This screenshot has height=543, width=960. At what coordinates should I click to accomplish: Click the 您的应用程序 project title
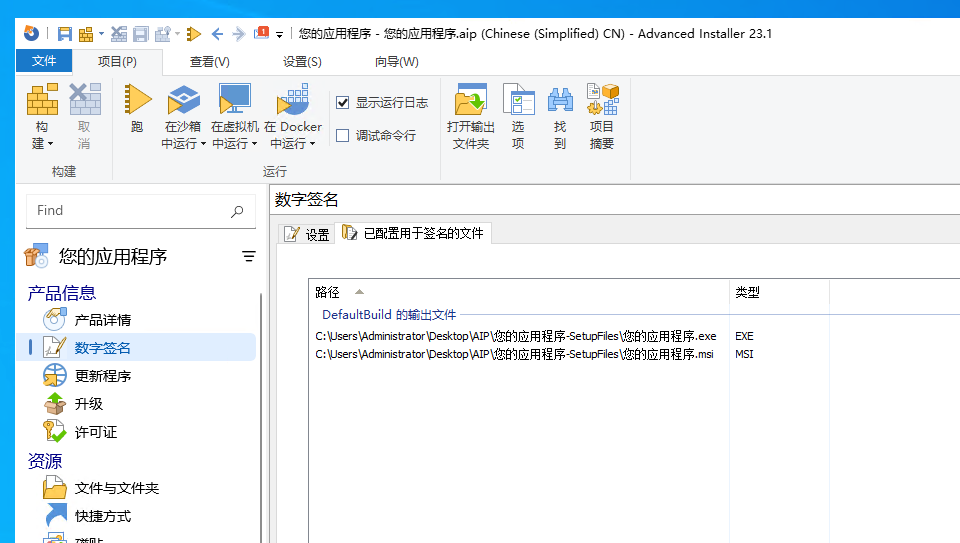113,257
